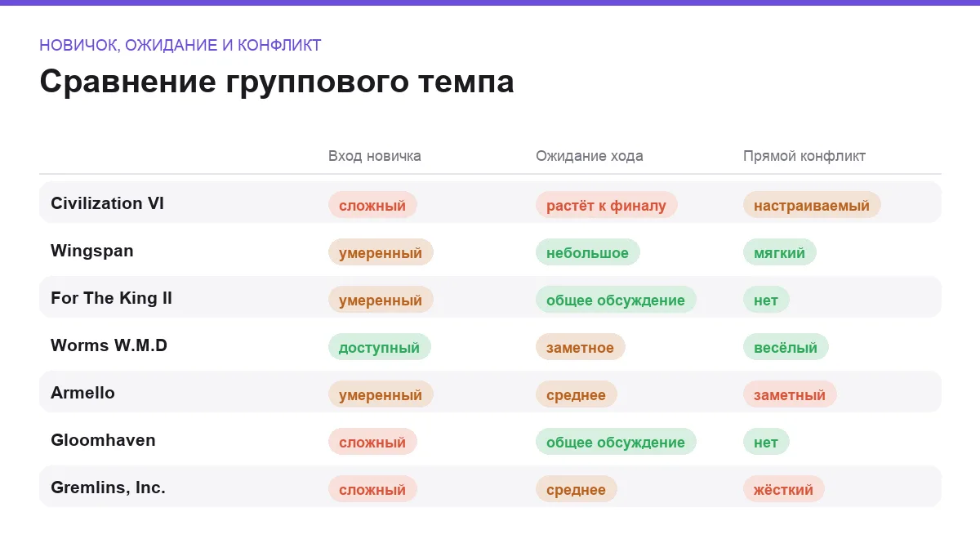Select the 'Civilization VI' row name
Viewport: 980px width, 552px height.
[107, 203]
